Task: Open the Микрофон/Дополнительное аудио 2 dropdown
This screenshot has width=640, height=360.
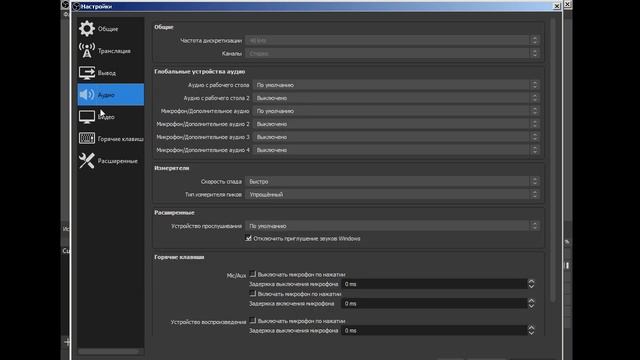Action: [396, 124]
